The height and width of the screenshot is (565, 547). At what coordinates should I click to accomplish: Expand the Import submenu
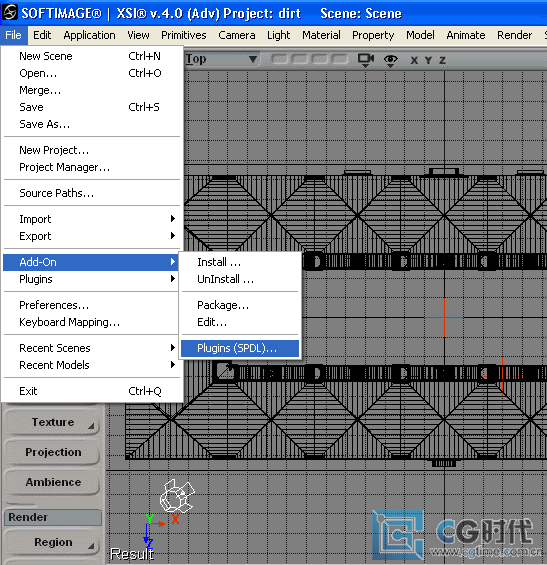click(x=92, y=219)
